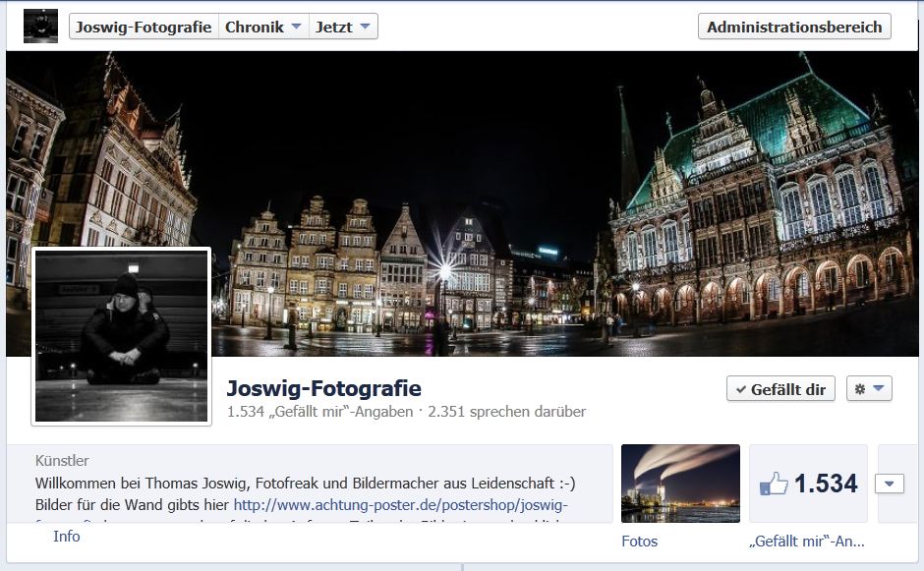Click the 1.534 likes count tile

coord(808,484)
